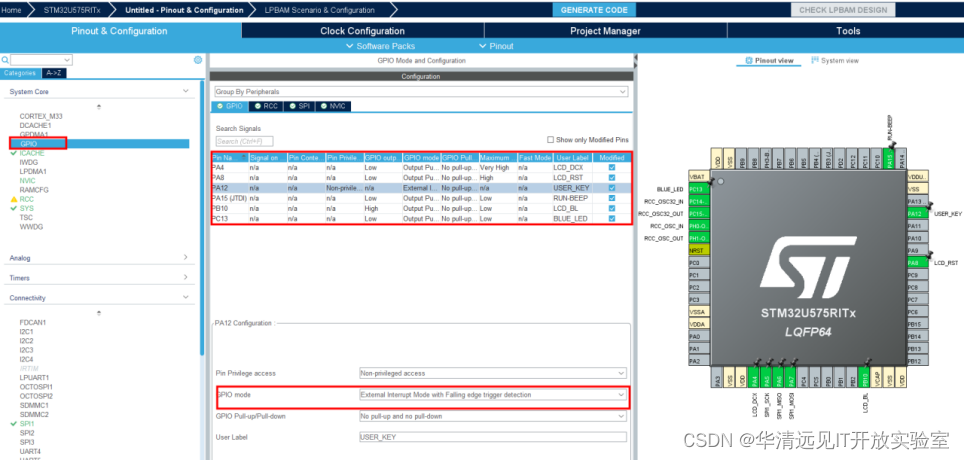Viewport: 964px width, 460px height.
Task: Toggle Modified checkbox in PC13 row
Action: (612, 218)
